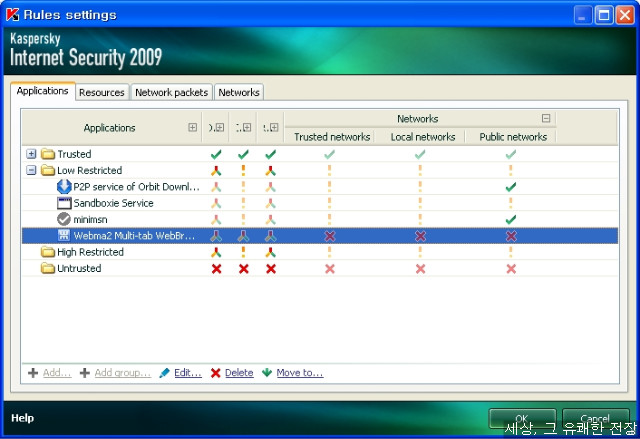Image resolution: width=640 pixels, height=439 pixels.
Task: Expand the third narrow rights column header
Action: click(x=274, y=127)
